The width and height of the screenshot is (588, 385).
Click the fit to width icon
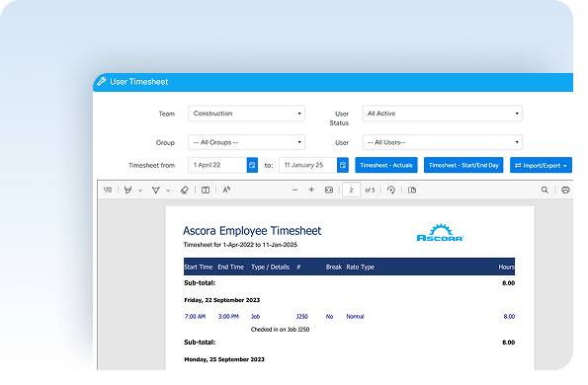pyautogui.click(x=329, y=190)
